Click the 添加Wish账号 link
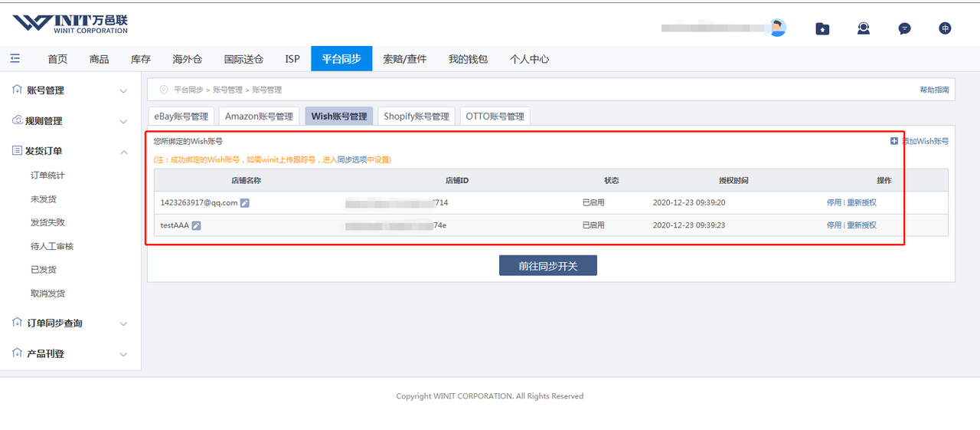The image size is (980, 430). click(x=925, y=141)
